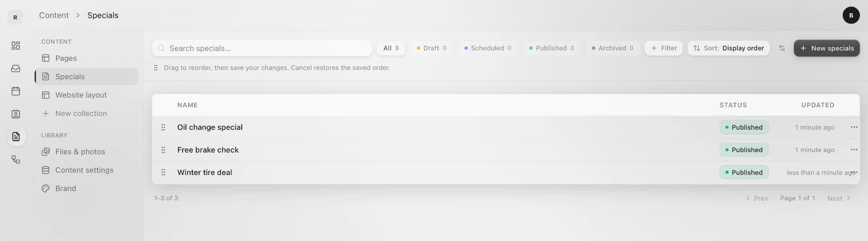The height and width of the screenshot is (241, 868).
Task: Open the Oil change special entry
Action: click(210, 127)
